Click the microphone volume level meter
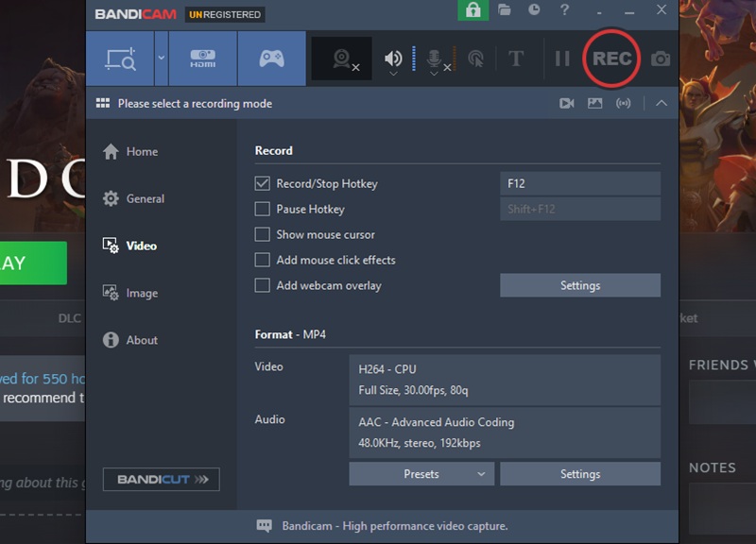 (x=455, y=59)
